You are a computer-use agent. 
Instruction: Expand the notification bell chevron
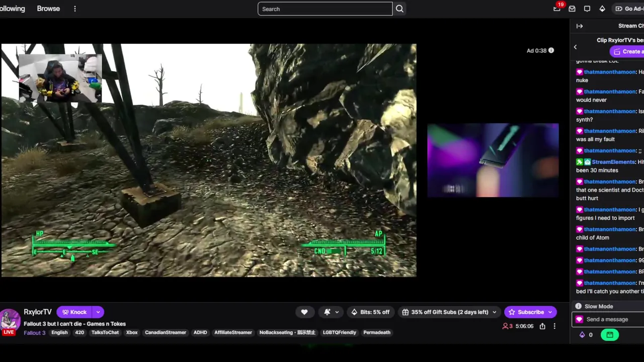pos(337,312)
